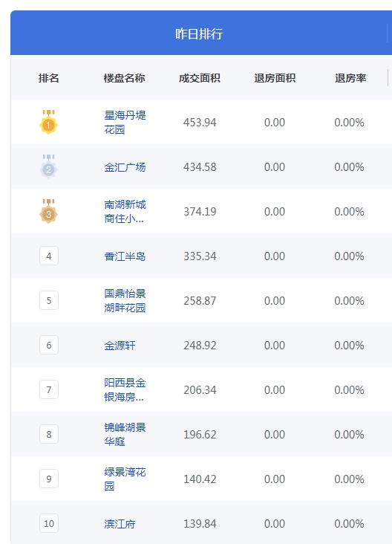Viewport: 392px width, 544px height.
Task: Open the 金汇广场 property link
Action: 125,167
